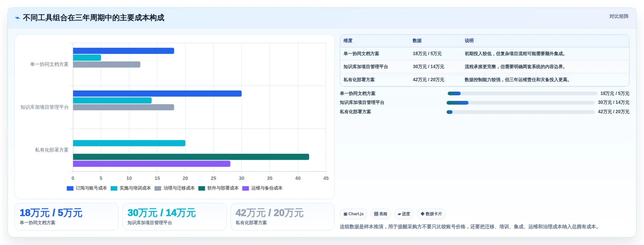Click the description 流程承接更完整 in the table

pyautogui.click(x=516, y=67)
